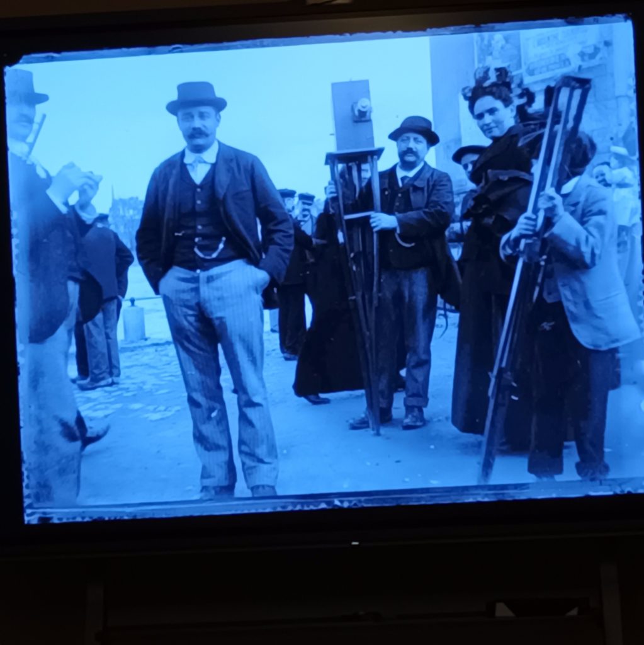The height and width of the screenshot is (645, 644).
Task: Click the watch chain on the dark vest
Action: click(x=209, y=250)
